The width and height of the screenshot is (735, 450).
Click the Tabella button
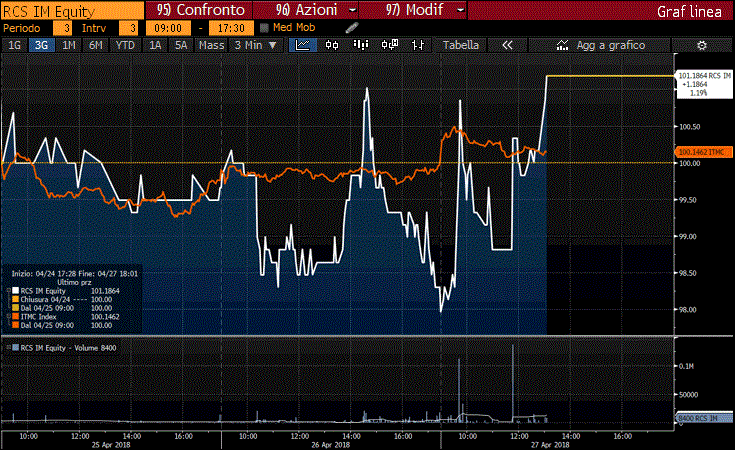tap(460, 45)
